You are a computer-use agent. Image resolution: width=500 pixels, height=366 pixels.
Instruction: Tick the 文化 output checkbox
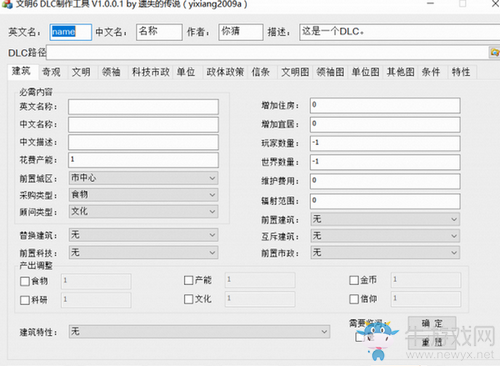click(x=189, y=299)
